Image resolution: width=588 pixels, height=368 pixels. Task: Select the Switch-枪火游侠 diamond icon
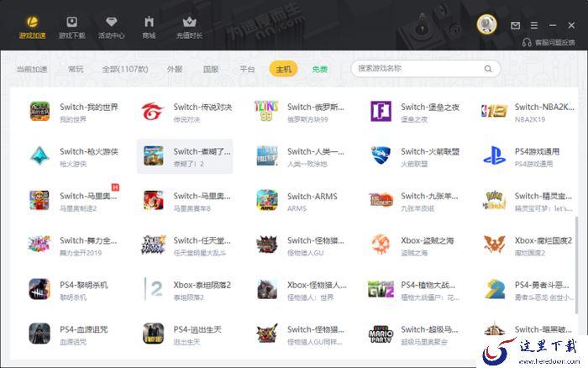[39, 156]
